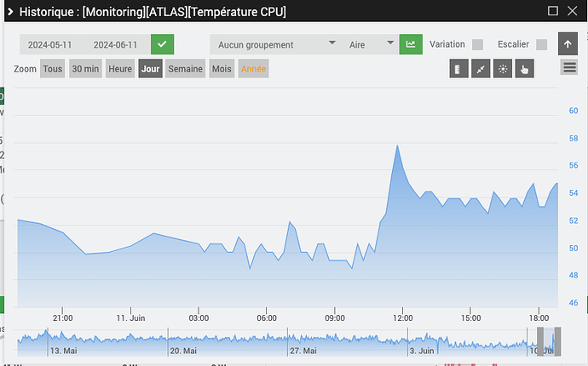The height and width of the screenshot is (366, 588).
Task: Open the chart hamburger menu
Action: [x=569, y=67]
